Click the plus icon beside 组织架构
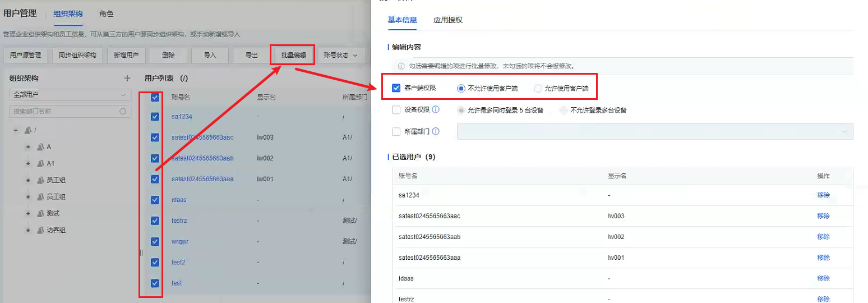 pos(127,79)
